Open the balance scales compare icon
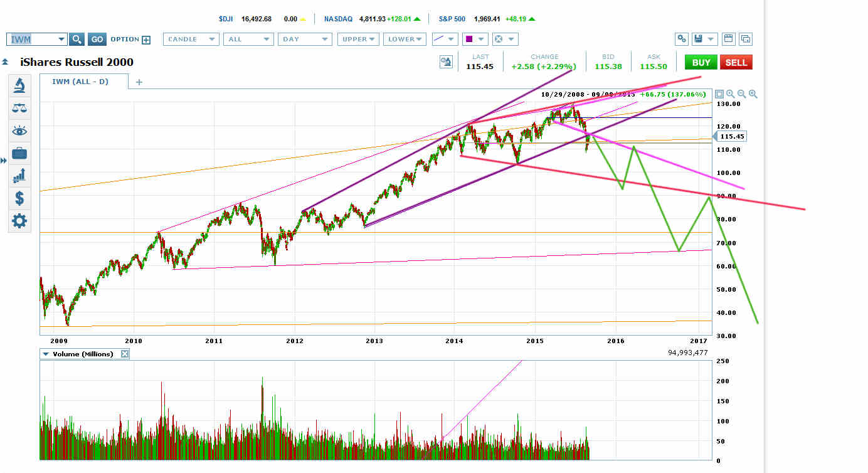 (x=19, y=108)
